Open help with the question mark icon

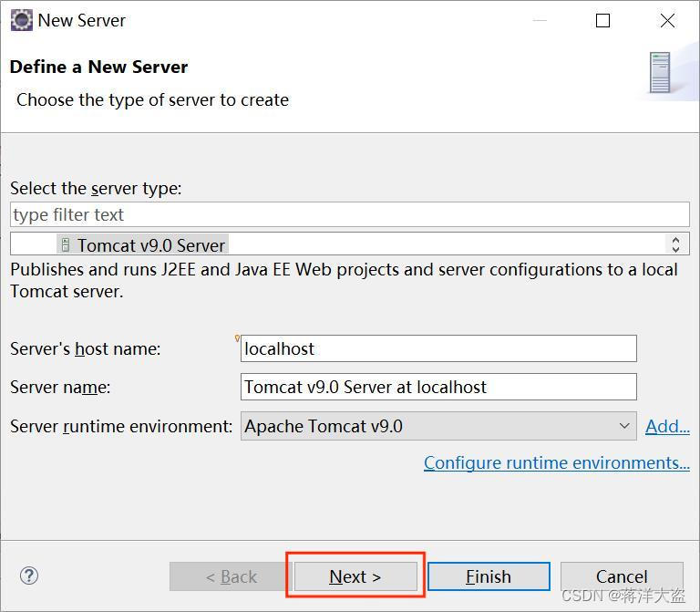click(x=29, y=576)
